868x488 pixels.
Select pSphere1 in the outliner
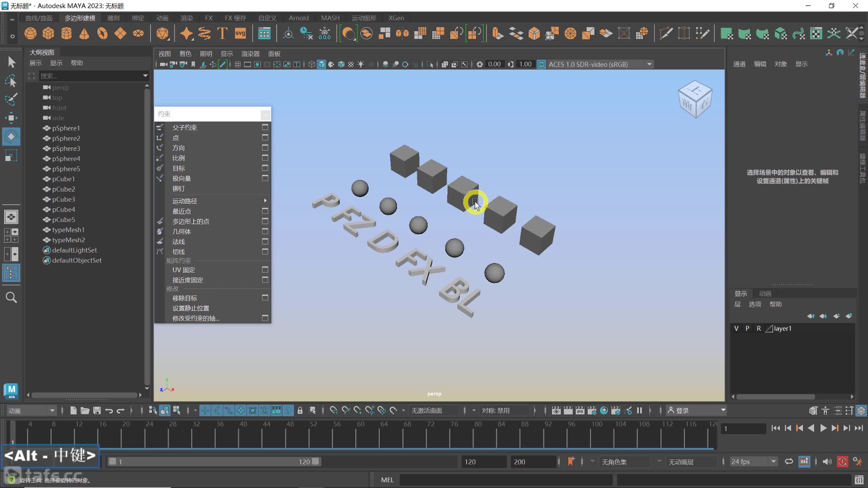coord(66,128)
